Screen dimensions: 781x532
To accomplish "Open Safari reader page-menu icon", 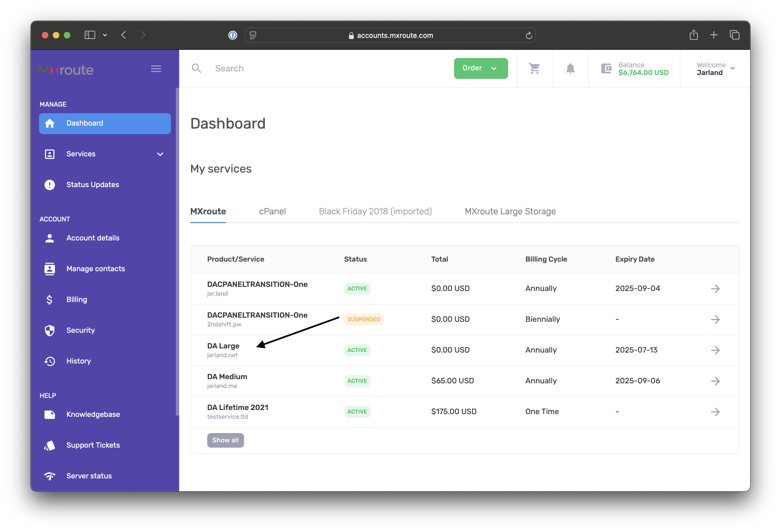I will point(253,35).
